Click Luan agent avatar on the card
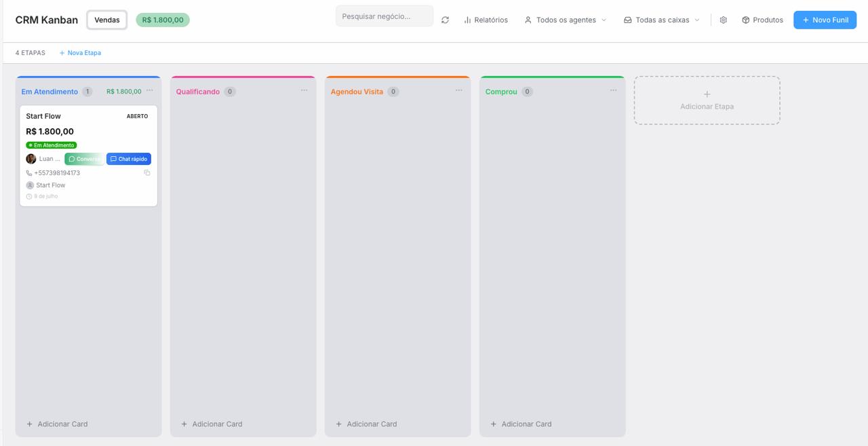This screenshot has height=446, width=868. pos(31,159)
